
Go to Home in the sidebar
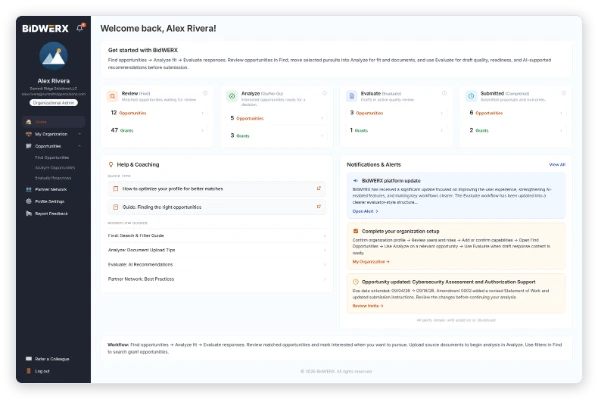coord(53,122)
